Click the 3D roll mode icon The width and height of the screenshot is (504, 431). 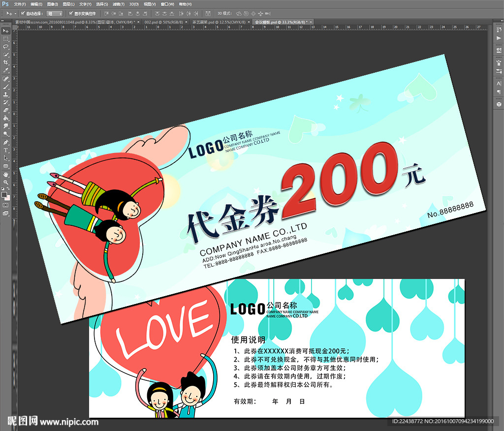[246, 13]
